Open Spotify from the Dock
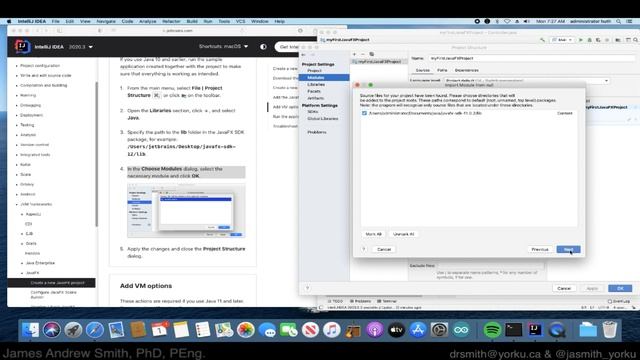 [x=492, y=330]
